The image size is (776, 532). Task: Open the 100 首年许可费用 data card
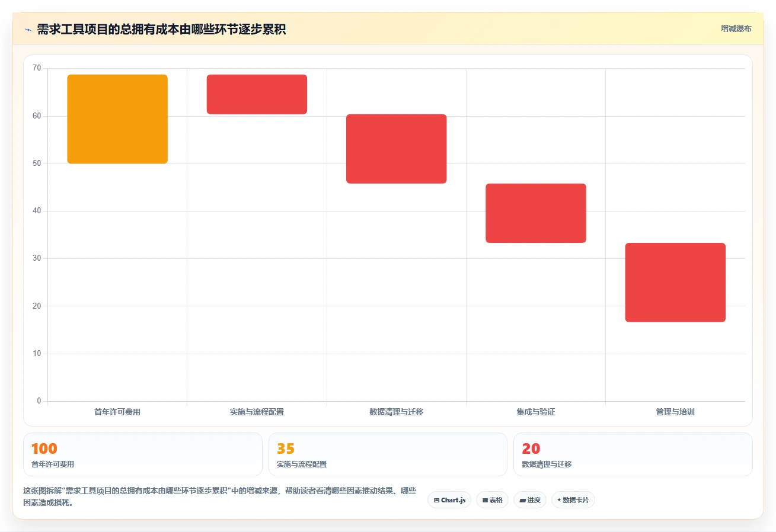tap(142, 454)
